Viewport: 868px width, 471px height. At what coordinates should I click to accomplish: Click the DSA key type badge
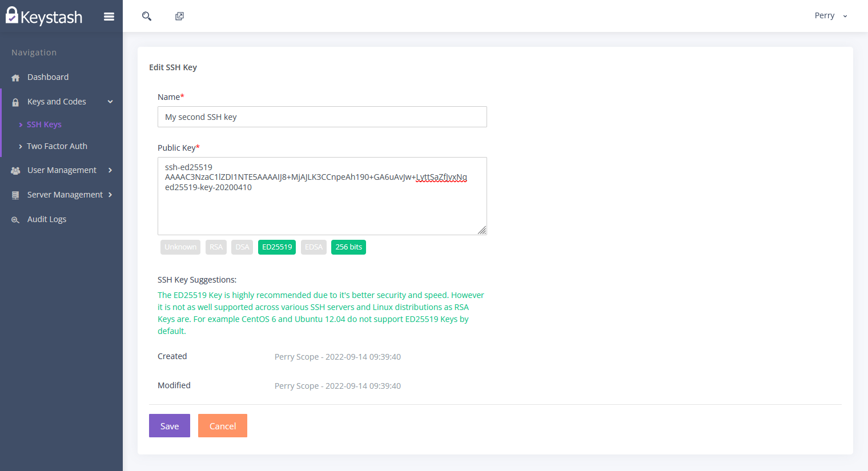[x=242, y=247]
